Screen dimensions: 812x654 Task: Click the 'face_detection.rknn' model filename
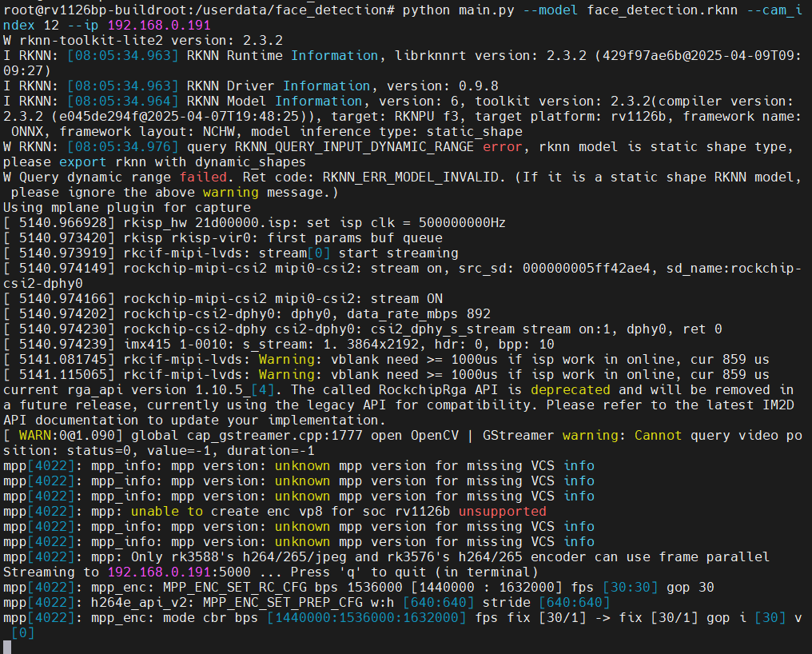click(662, 10)
